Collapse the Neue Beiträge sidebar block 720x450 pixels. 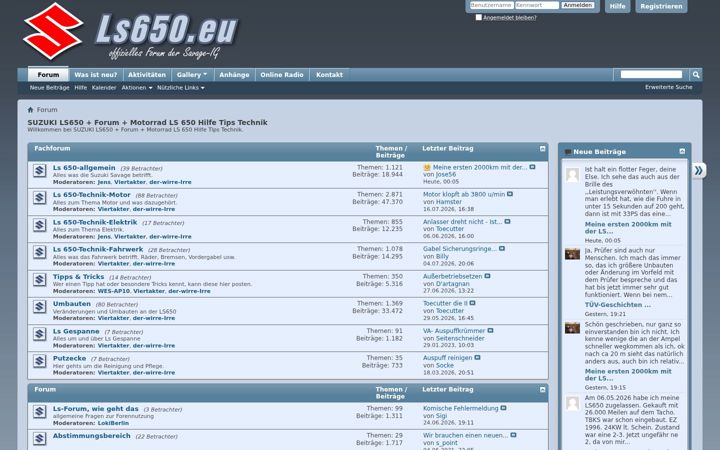pos(682,152)
